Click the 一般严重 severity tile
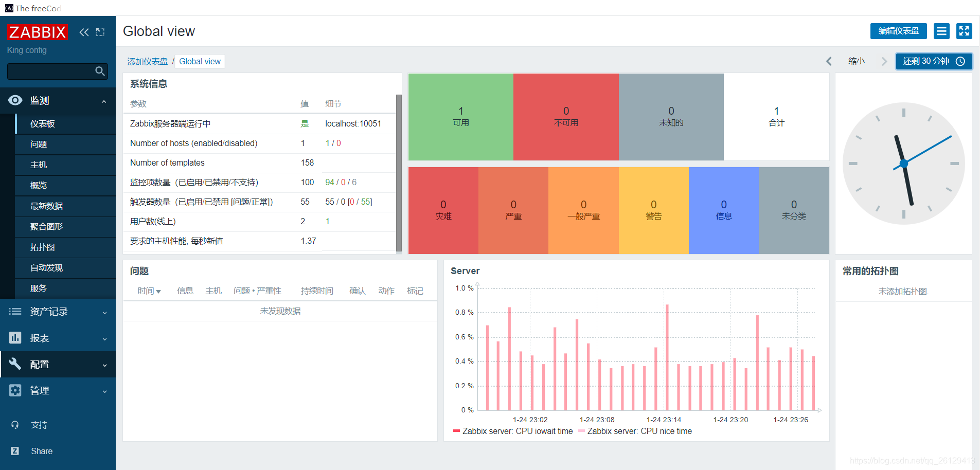Image resolution: width=980 pixels, height=470 pixels. tap(583, 210)
